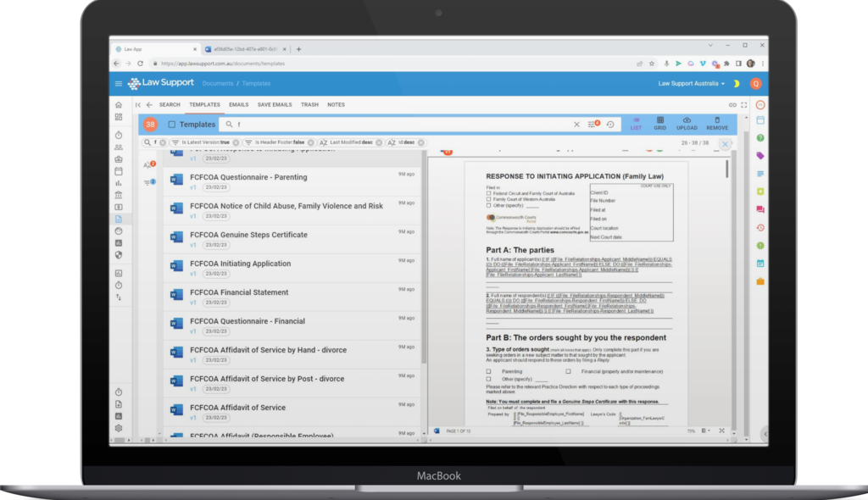The width and height of the screenshot is (868, 500).
Task: Switch to LIST view
Action: point(636,124)
